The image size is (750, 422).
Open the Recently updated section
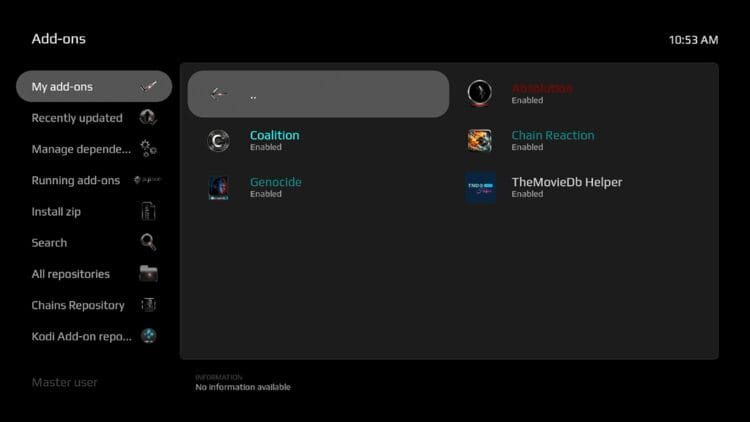[94, 118]
